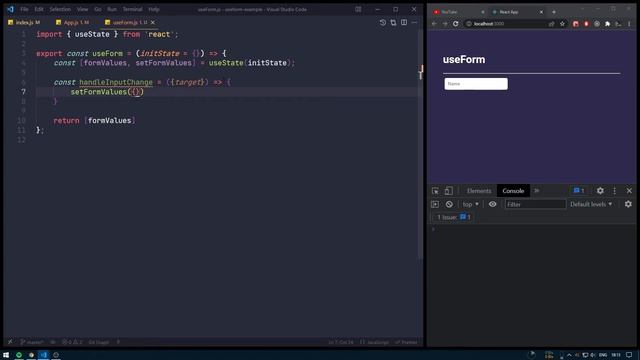Image resolution: width=640 pixels, height=360 pixels.
Task: Open the View menu
Action: [x=82, y=9]
